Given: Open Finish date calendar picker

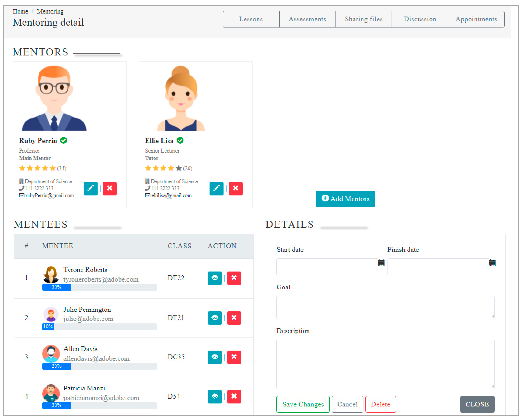Looking at the screenshot, I should pos(492,263).
